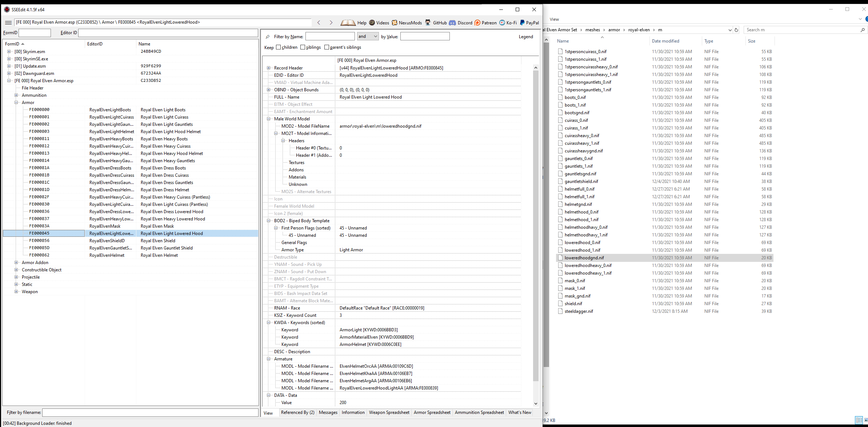Open the Explorer address bar history dropdown

[729, 30]
